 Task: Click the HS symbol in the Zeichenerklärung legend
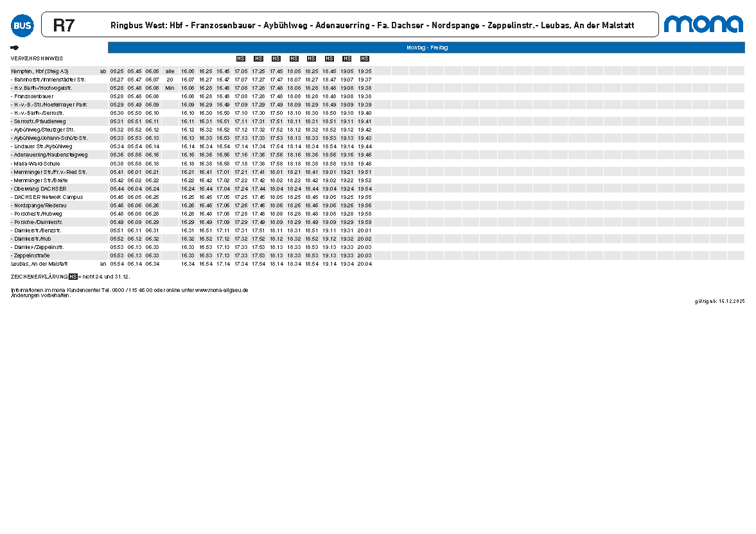tap(73, 276)
